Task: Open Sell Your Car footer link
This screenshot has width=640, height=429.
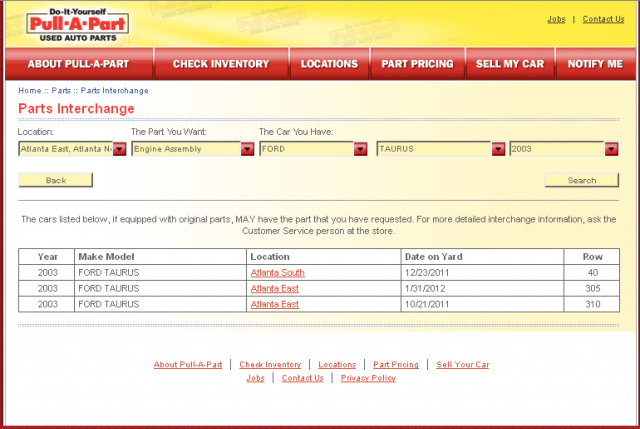Action: pos(462,365)
